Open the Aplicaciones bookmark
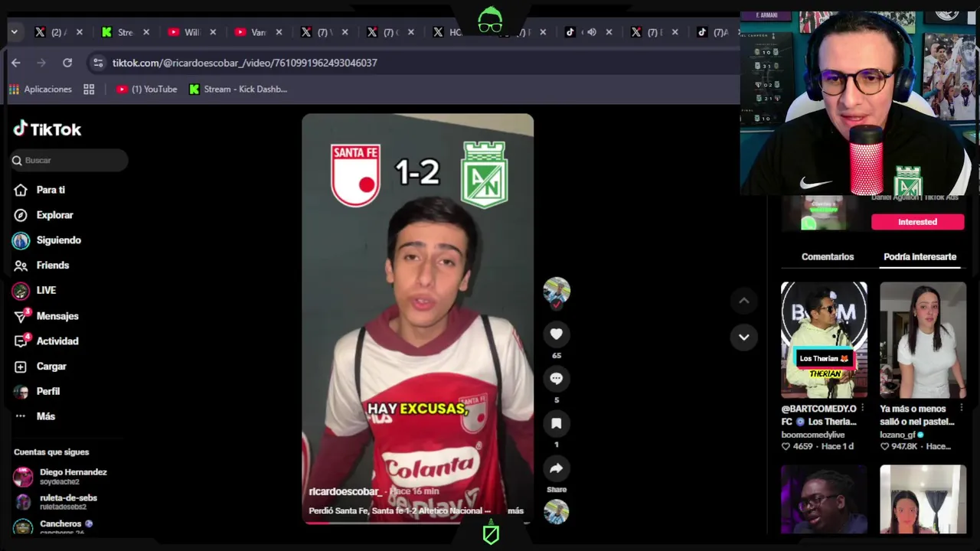The image size is (980, 551). [41, 90]
